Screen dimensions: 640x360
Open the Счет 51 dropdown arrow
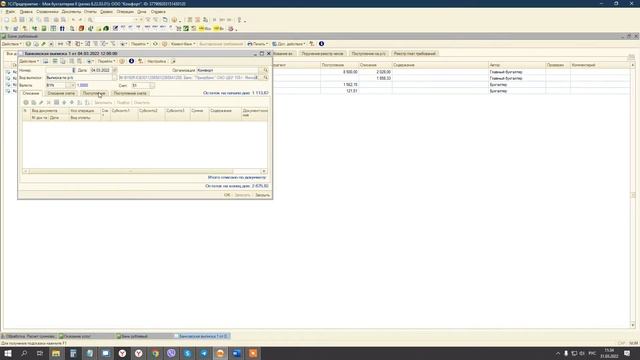pos(152,85)
